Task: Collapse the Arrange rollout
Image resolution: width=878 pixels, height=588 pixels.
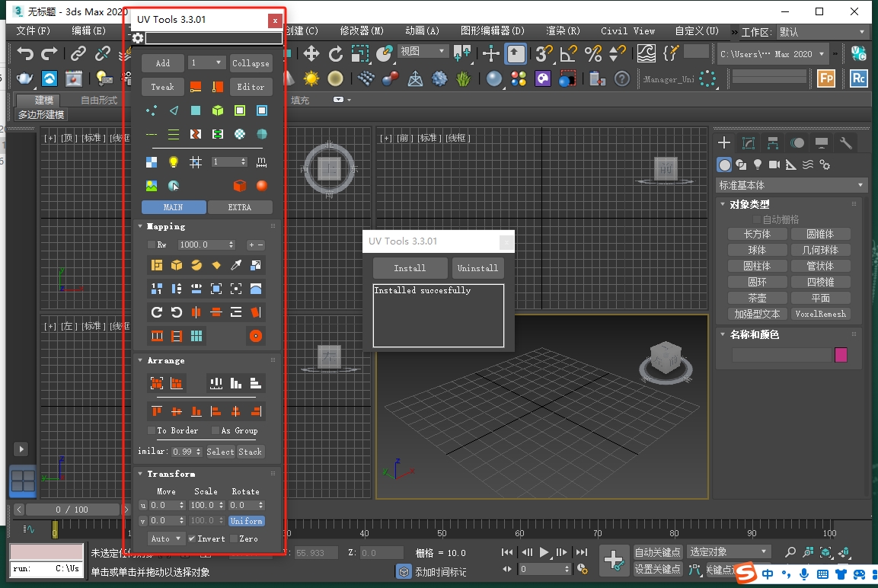Action: pyautogui.click(x=141, y=360)
